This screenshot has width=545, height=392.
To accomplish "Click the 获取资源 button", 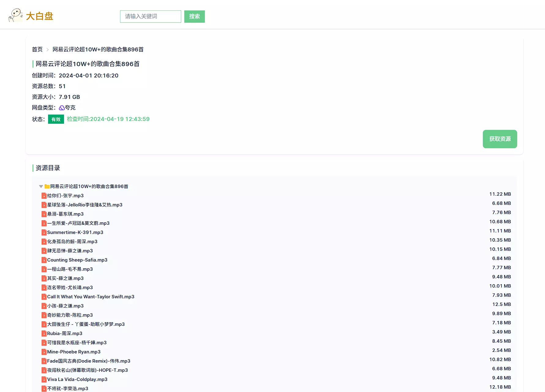I will (x=500, y=139).
